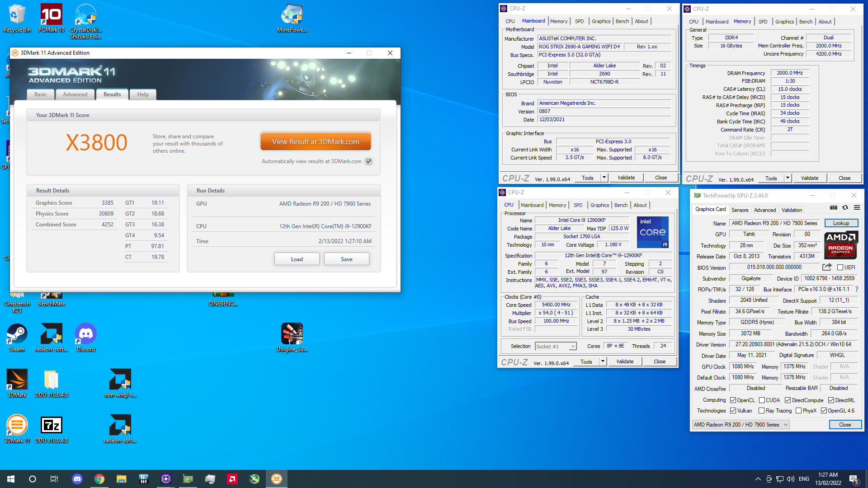The height and width of the screenshot is (488, 868).
Task: Toggle PhysX checkbox in GPU-Z
Action: coord(798,411)
